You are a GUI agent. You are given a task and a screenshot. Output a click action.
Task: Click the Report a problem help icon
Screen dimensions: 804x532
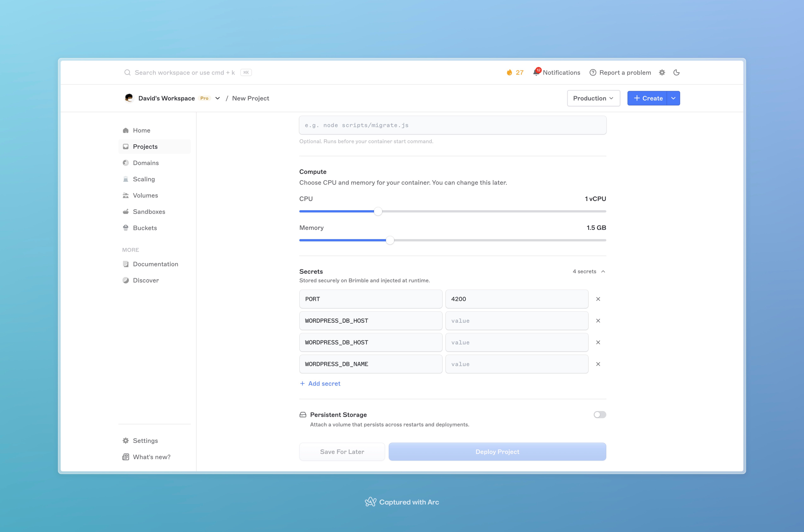click(593, 73)
